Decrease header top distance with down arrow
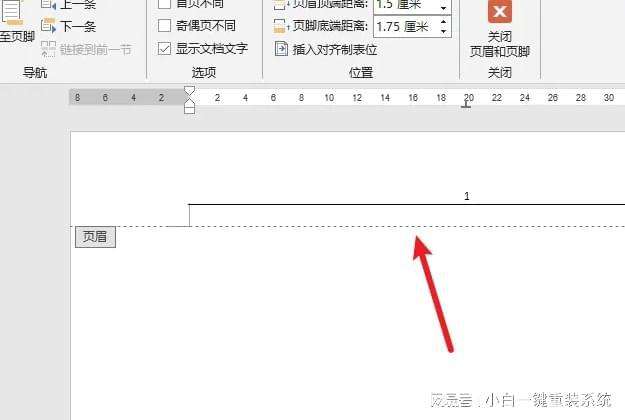This screenshot has height=420, width=625. (x=444, y=8)
